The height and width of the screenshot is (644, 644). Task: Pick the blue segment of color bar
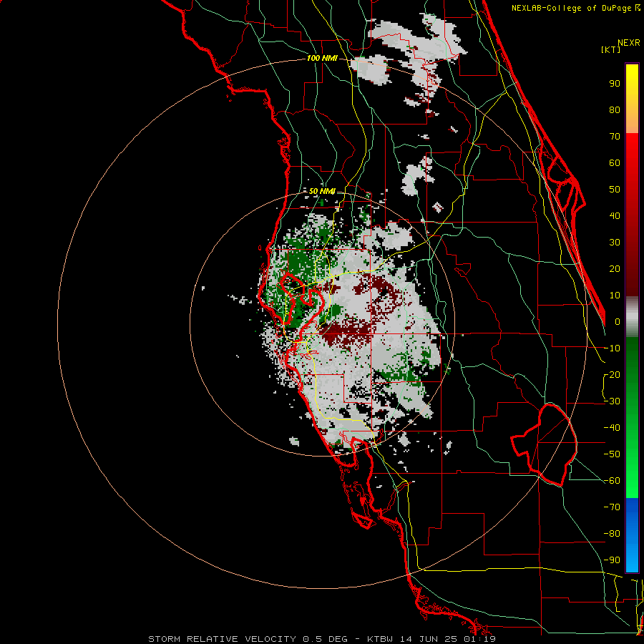632,535
